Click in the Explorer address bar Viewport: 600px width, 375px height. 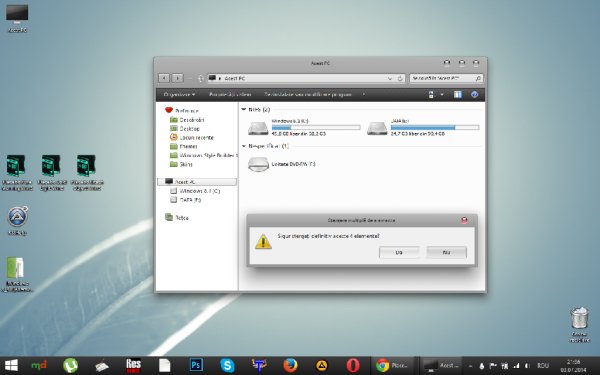[x=306, y=78]
